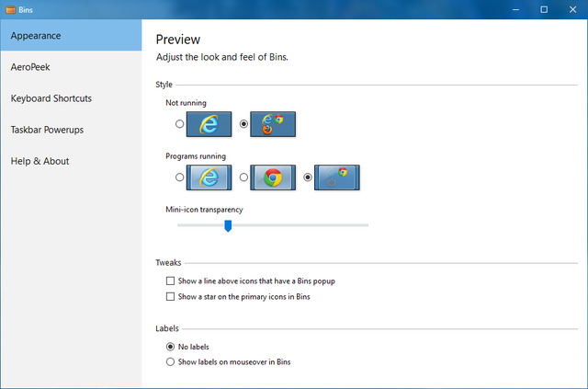Viewport: 588px width, 389px height.
Task: Choose the first Programs running radio option
Action: (x=179, y=177)
